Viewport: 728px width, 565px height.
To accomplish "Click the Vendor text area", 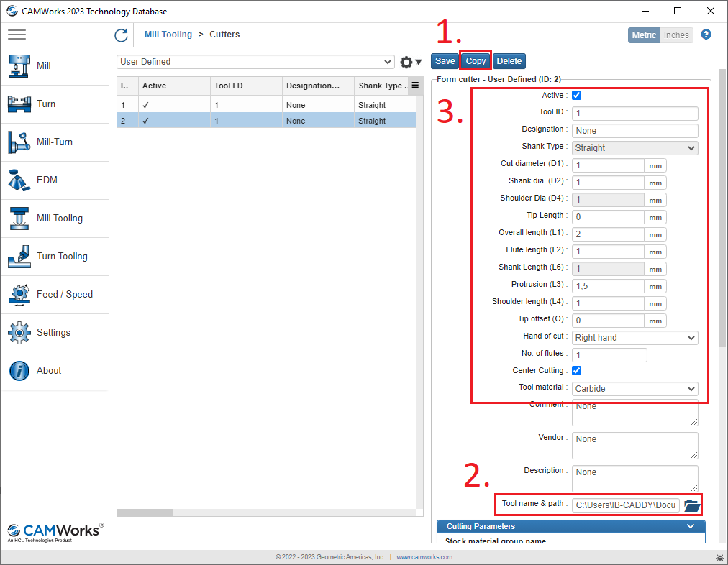I will (x=634, y=446).
